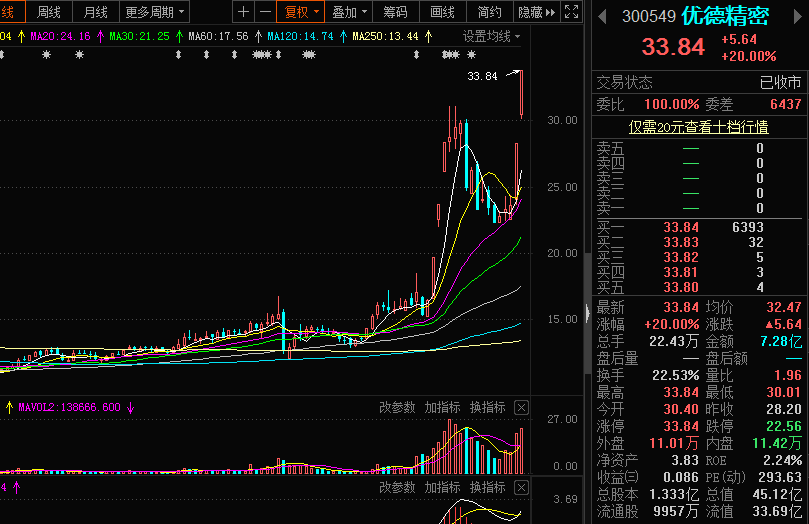809x524 pixels.
Task: Click the 委比 100.00% value
Action: pyautogui.click(x=672, y=104)
